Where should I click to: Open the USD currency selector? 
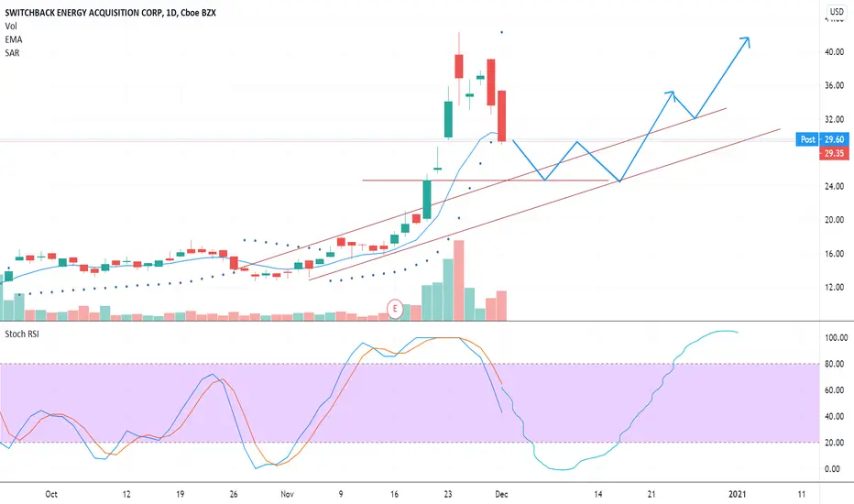pyautogui.click(x=837, y=11)
